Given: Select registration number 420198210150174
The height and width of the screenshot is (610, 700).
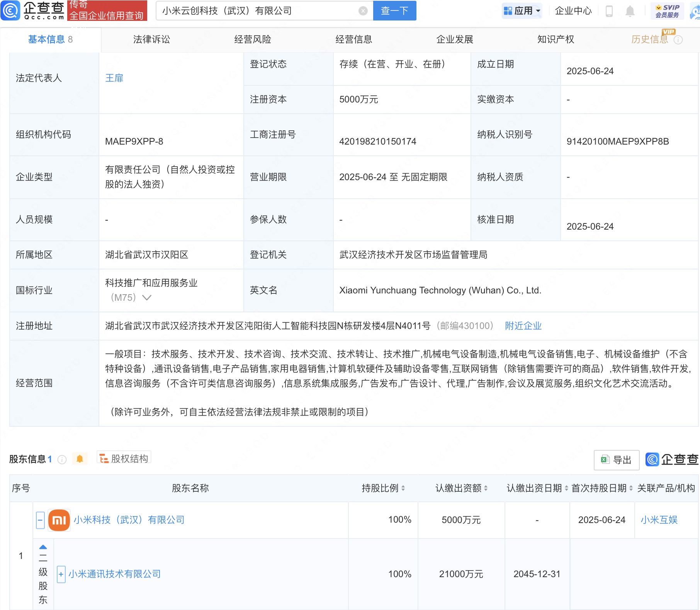Looking at the screenshot, I should (x=378, y=141).
